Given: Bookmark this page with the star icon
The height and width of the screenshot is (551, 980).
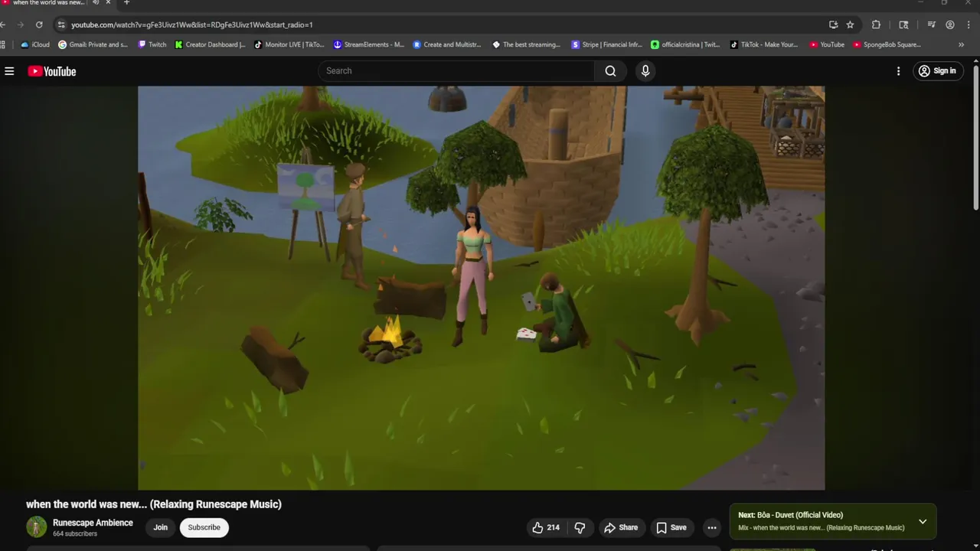Looking at the screenshot, I should pyautogui.click(x=850, y=24).
